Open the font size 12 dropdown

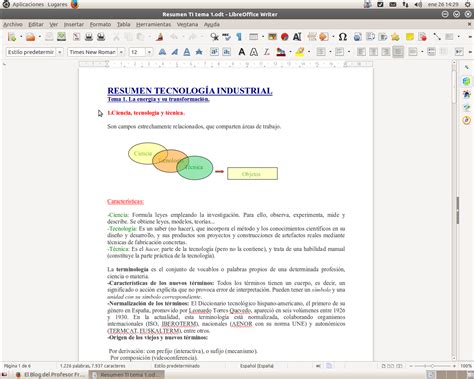[x=149, y=52]
